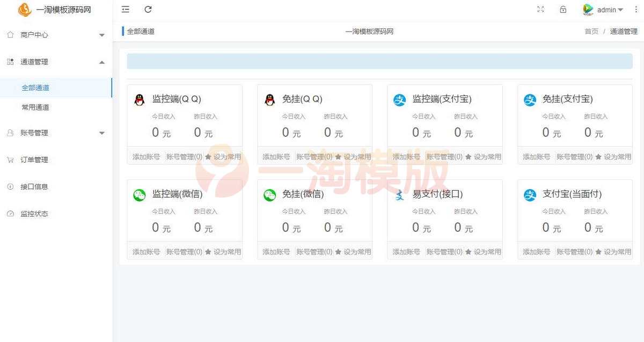Image resolution: width=644 pixels, height=342 pixels.
Task: Toggle 设为常用 for 免挂(支付宝)
Action: tap(613, 157)
